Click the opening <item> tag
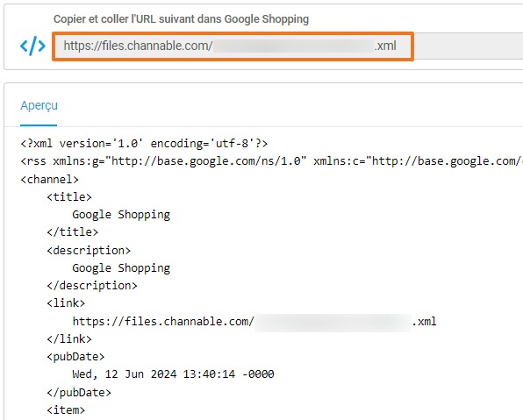 point(66,410)
